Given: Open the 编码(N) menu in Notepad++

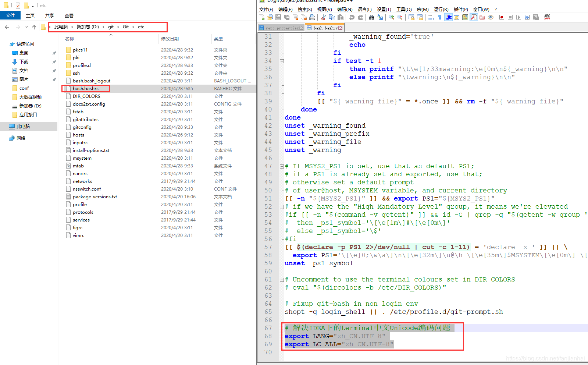Looking at the screenshot, I should point(345,10).
